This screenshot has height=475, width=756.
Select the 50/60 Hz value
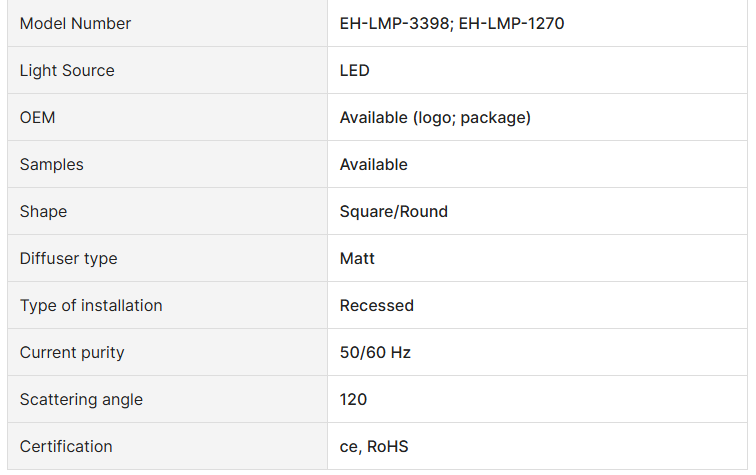[375, 352]
